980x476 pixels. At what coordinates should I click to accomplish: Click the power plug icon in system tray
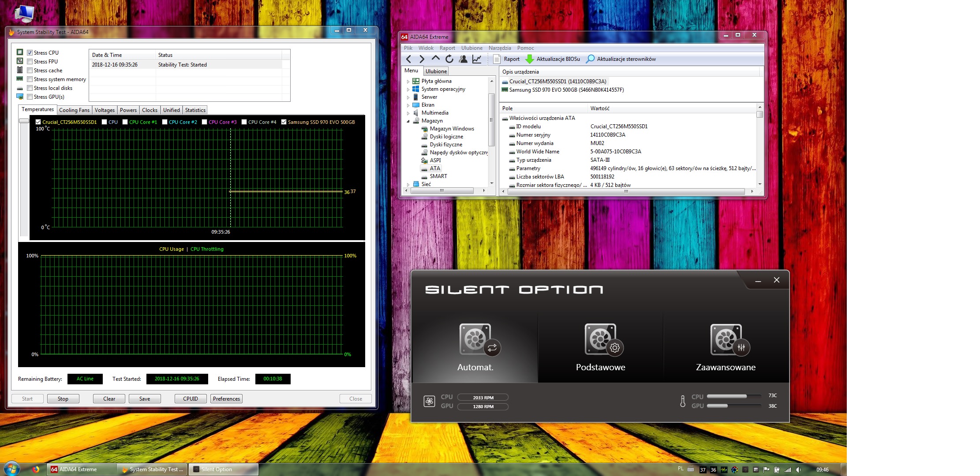[x=777, y=470]
